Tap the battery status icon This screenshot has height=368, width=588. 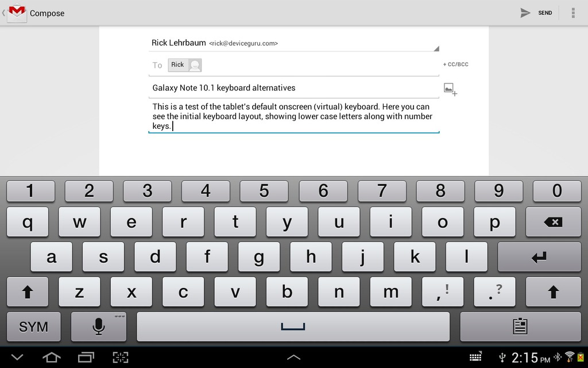(581, 356)
